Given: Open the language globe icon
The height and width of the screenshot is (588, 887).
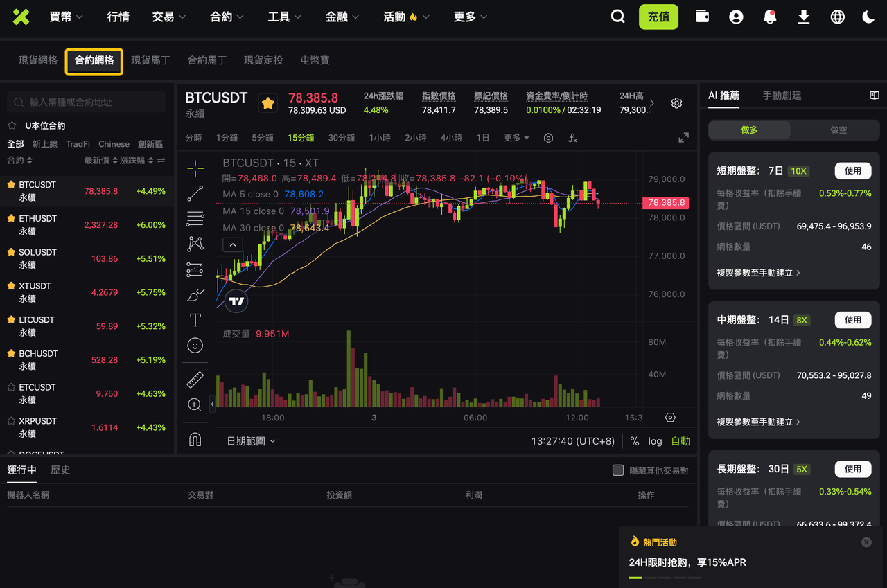Looking at the screenshot, I should 838,17.
